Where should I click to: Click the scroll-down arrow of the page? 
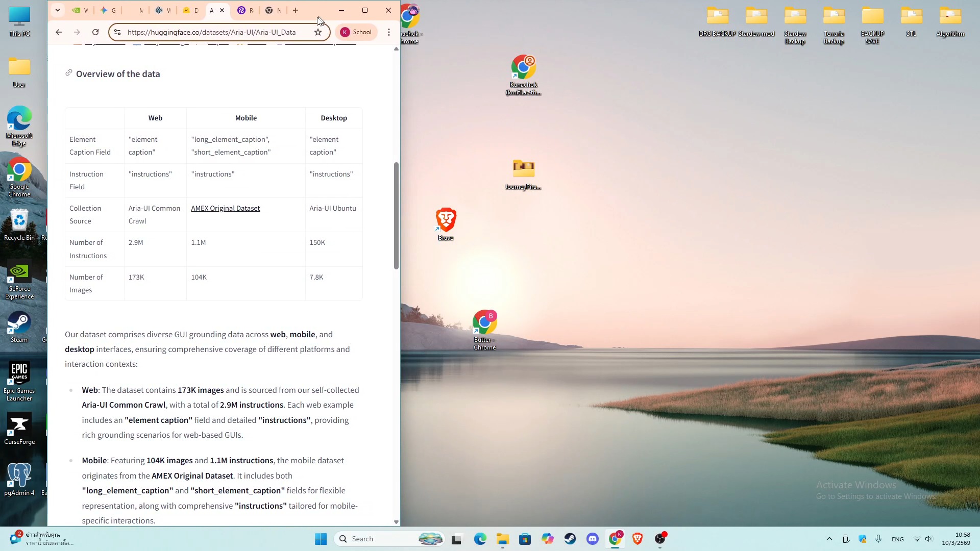396,522
